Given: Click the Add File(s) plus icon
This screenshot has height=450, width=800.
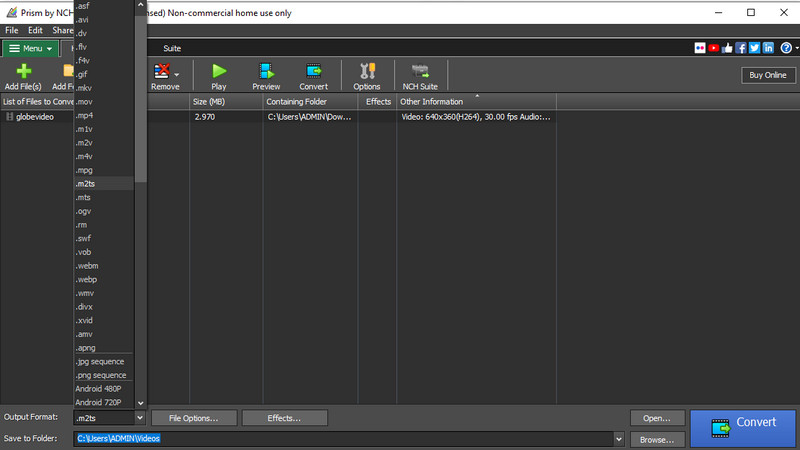Looking at the screenshot, I should tap(24, 71).
